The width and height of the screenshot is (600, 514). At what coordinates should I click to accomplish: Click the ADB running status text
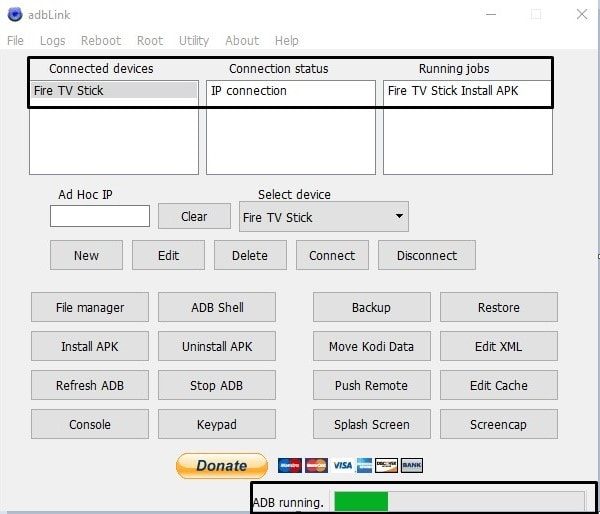tap(288, 503)
